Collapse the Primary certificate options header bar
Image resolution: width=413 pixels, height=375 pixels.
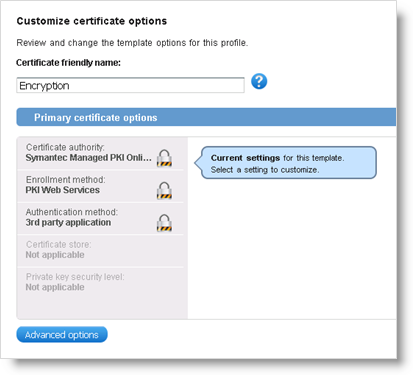[x=206, y=117]
